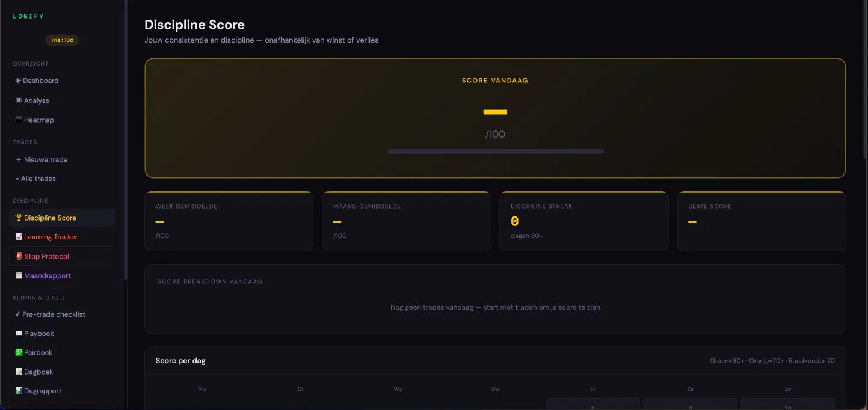
Task: Click the 'Score per dag' heading
Action: coord(180,361)
